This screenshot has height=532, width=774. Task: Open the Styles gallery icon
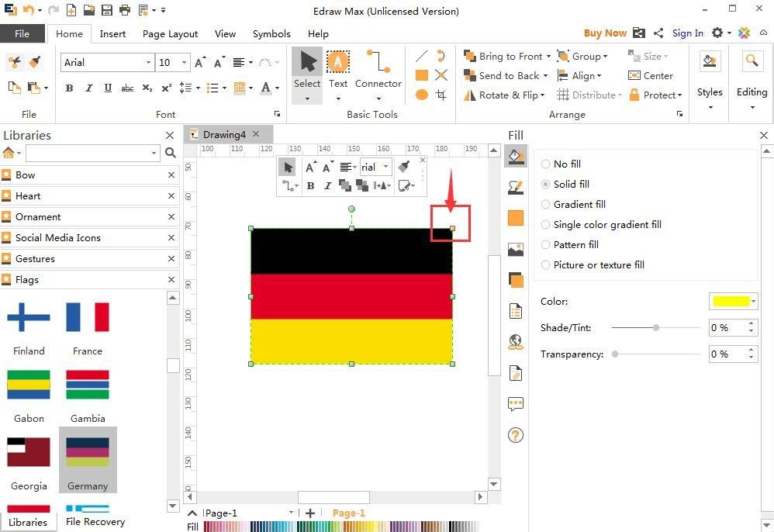[709, 63]
